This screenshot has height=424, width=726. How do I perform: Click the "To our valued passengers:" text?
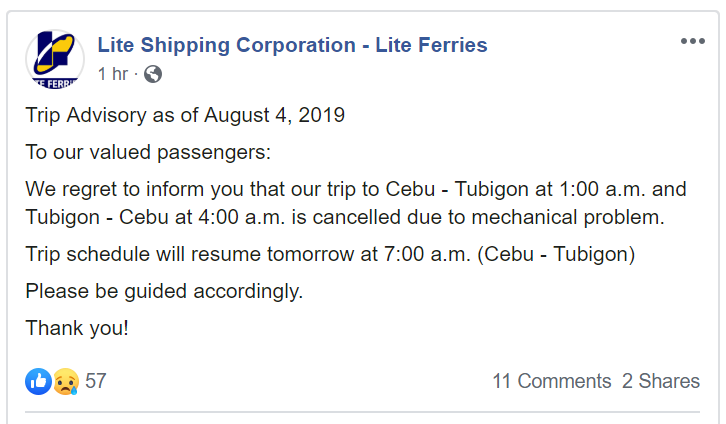pos(148,152)
